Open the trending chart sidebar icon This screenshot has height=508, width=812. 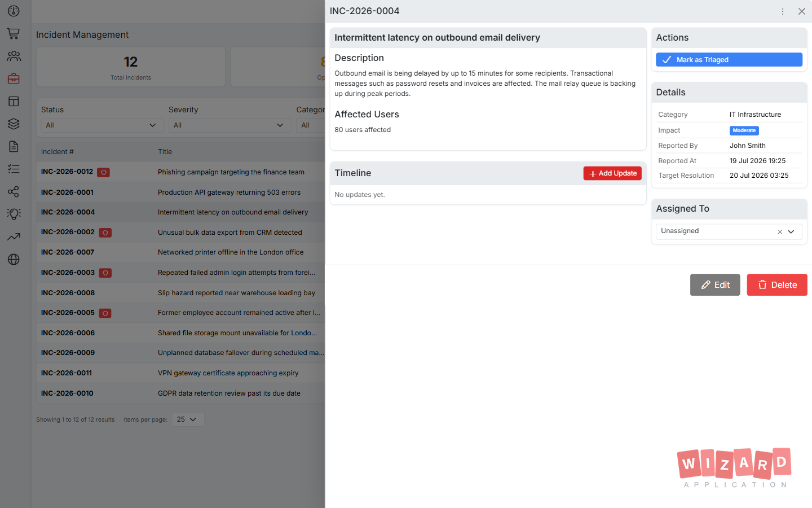pos(14,237)
